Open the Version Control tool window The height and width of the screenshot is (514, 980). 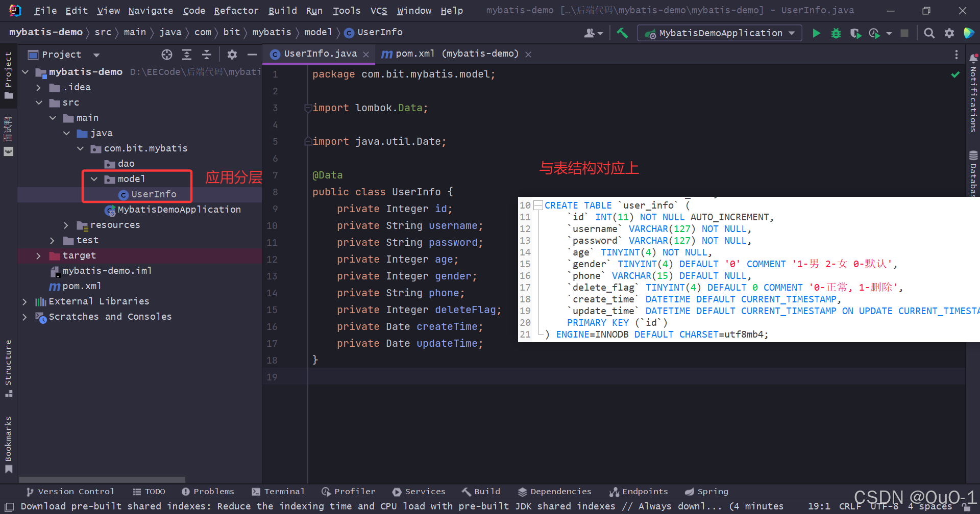pyautogui.click(x=70, y=492)
